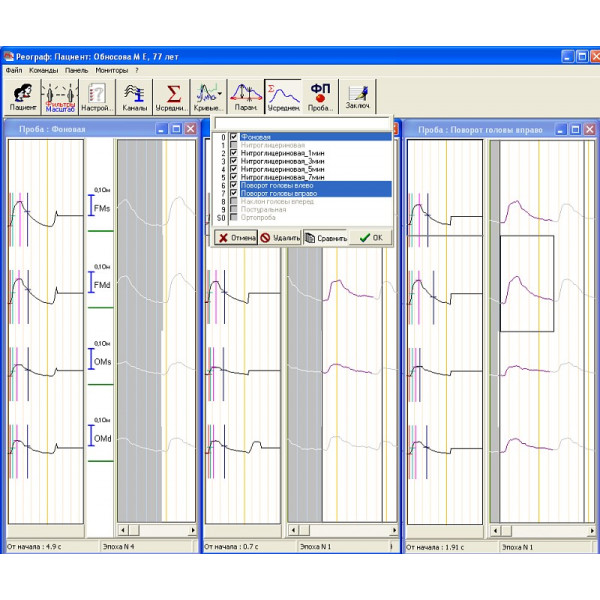
Task: Select Нитроглицериновая_3мин list entry text
Action: coord(282,161)
